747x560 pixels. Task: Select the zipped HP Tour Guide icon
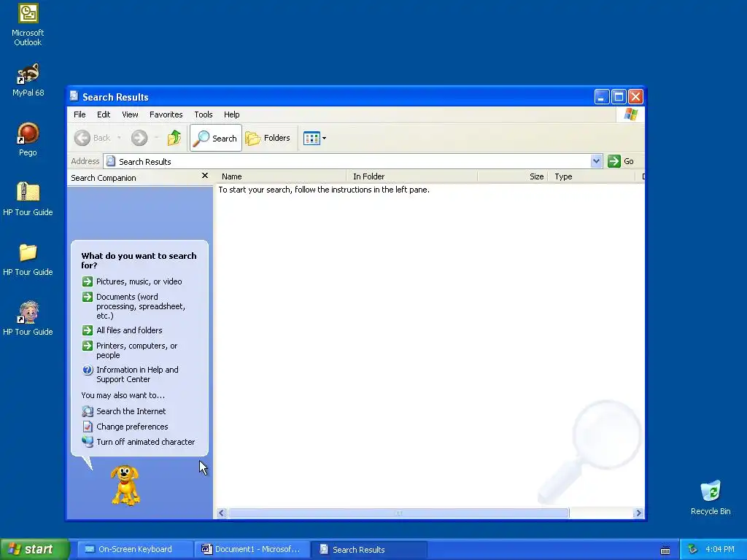[x=28, y=199]
